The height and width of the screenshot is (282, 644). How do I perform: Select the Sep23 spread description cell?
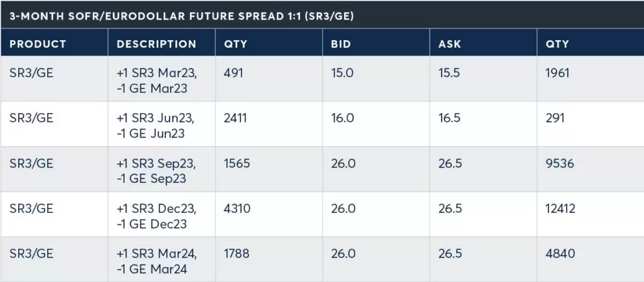pos(157,170)
